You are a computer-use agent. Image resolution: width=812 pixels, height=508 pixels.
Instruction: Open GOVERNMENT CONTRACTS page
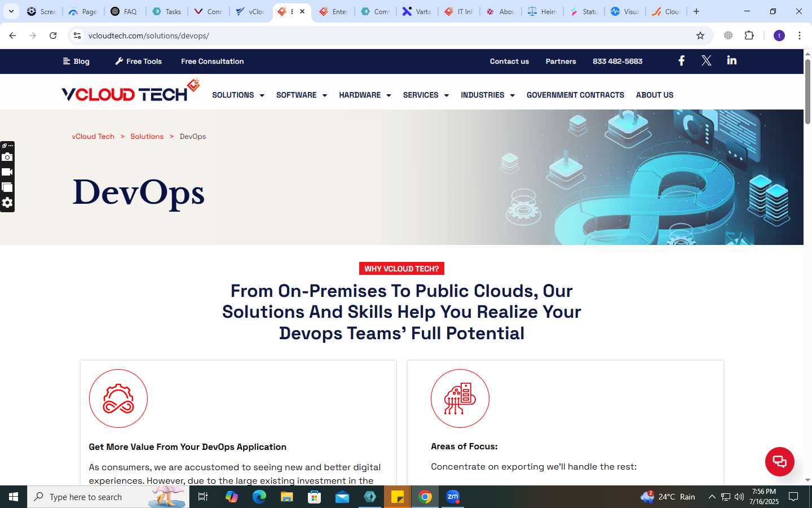pos(575,95)
